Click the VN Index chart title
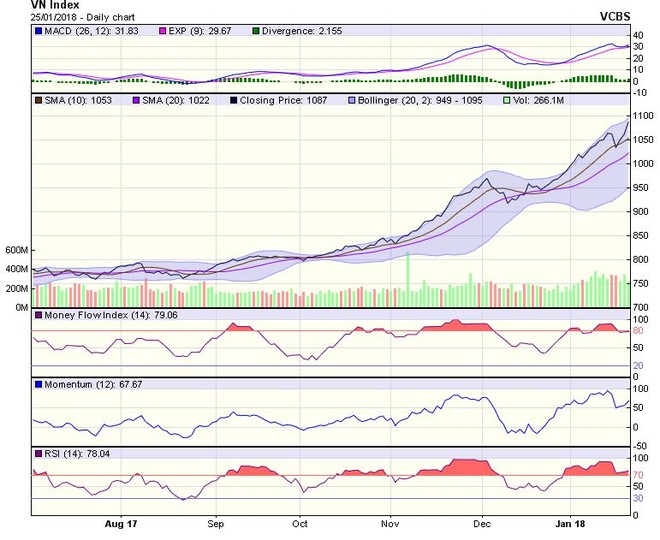The height and width of the screenshot is (540, 660). click(31, 6)
